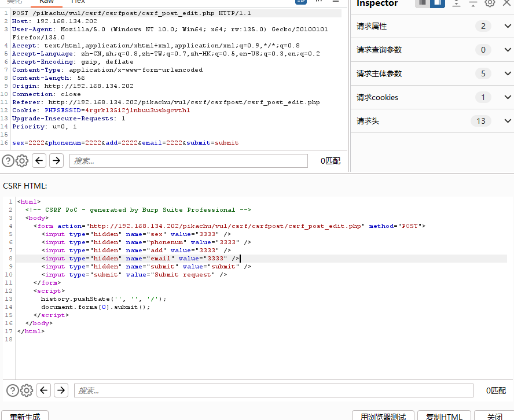Open help for the request search bar
Image resolution: width=514 pixels, height=420 pixels.
click(x=8, y=161)
